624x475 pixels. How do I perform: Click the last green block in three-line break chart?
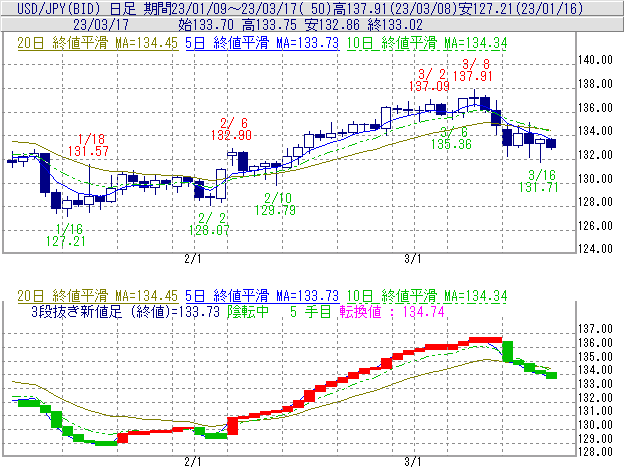click(551, 376)
